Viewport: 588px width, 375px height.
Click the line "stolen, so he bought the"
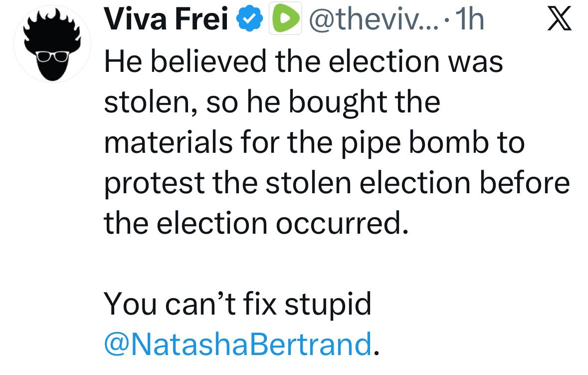coord(272,102)
